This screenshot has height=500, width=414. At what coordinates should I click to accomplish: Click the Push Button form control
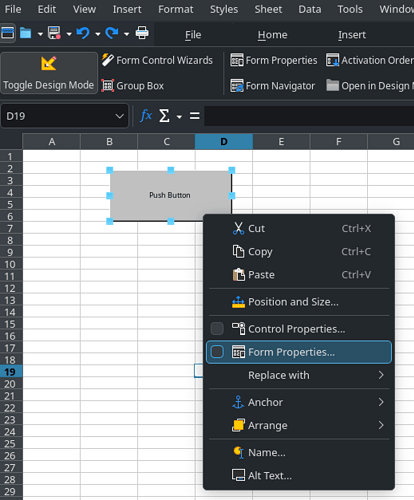[x=170, y=195]
